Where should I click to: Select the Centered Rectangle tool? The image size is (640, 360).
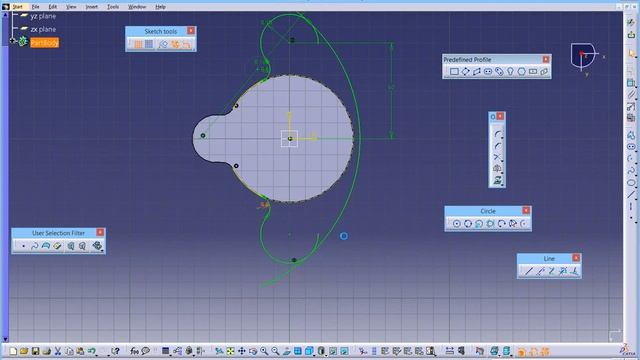(x=533, y=71)
